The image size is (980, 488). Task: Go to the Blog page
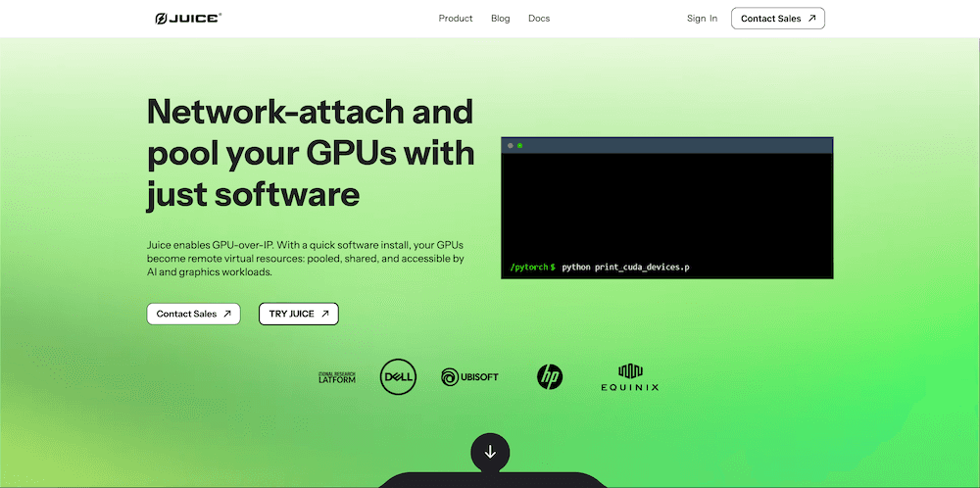501,19
